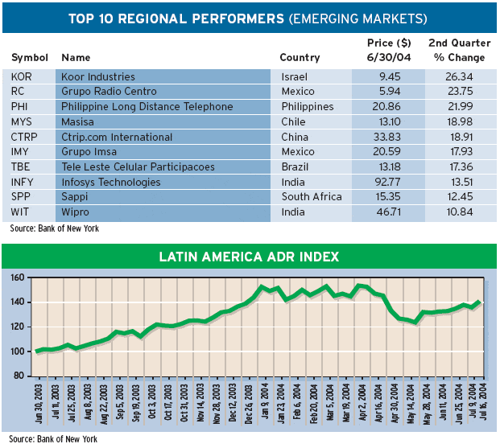
Task: Select the CTRP symbol cell
Action: click(x=24, y=137)
